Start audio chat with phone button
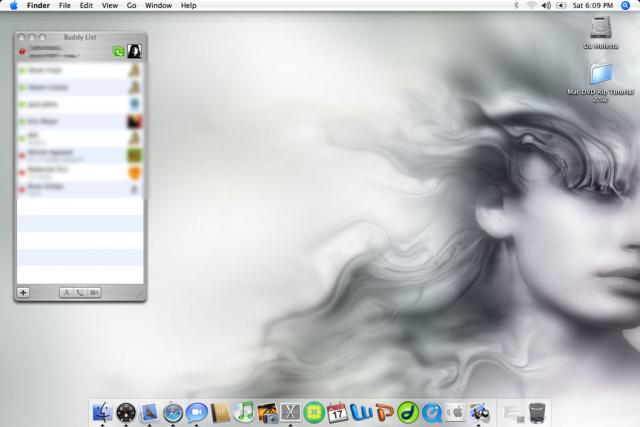This screenshot has height=427, width=640. point(80,292)
